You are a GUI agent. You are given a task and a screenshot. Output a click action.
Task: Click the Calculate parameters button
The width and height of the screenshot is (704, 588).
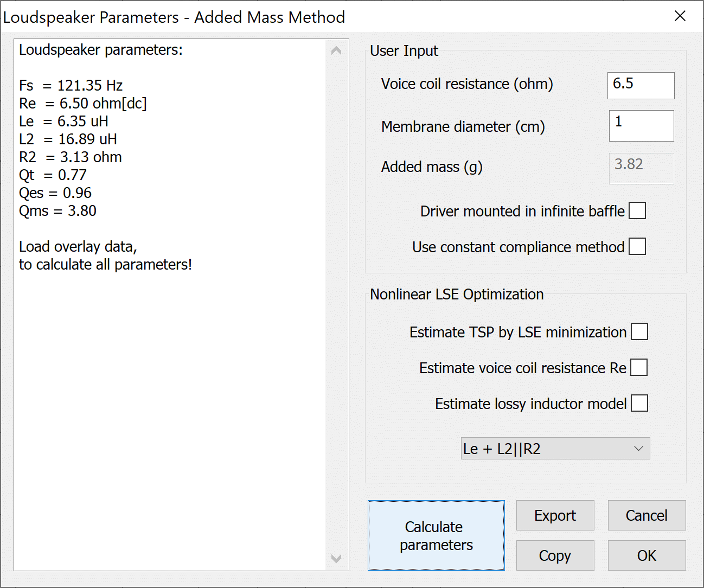click(x=436, y=535)
